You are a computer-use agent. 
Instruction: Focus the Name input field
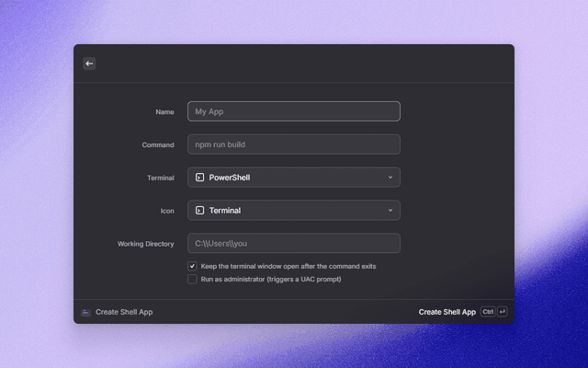pos(294,111)
